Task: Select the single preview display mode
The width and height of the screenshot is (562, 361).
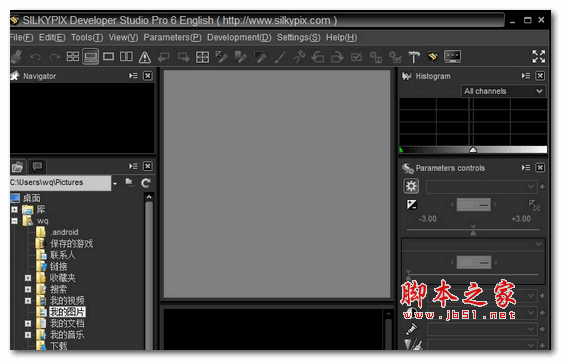Action: pos(108,57)
